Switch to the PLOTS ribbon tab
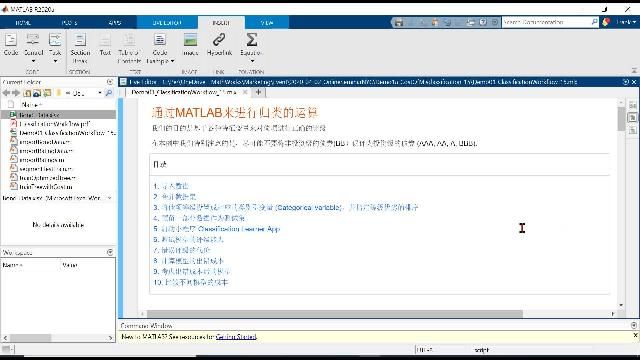The width and height of the screenshot is (640, 360). (69, 22)
